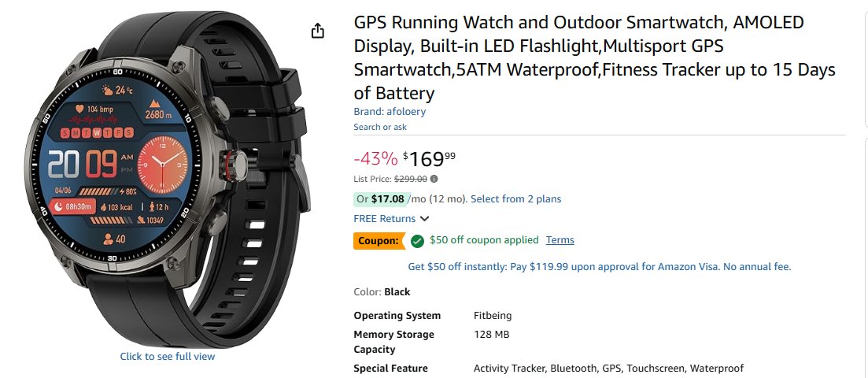This screenshot has width=868, height=378.
Task: Expand the FREE Returns chevron
Action: pyautogui.click(x=425, y=219)
